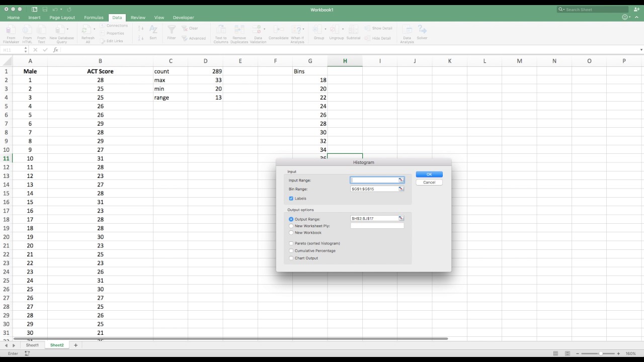The width and height of the screenshot is (644, 362).
Task: Click the Advanced filter icon
Action: point(185,38)
